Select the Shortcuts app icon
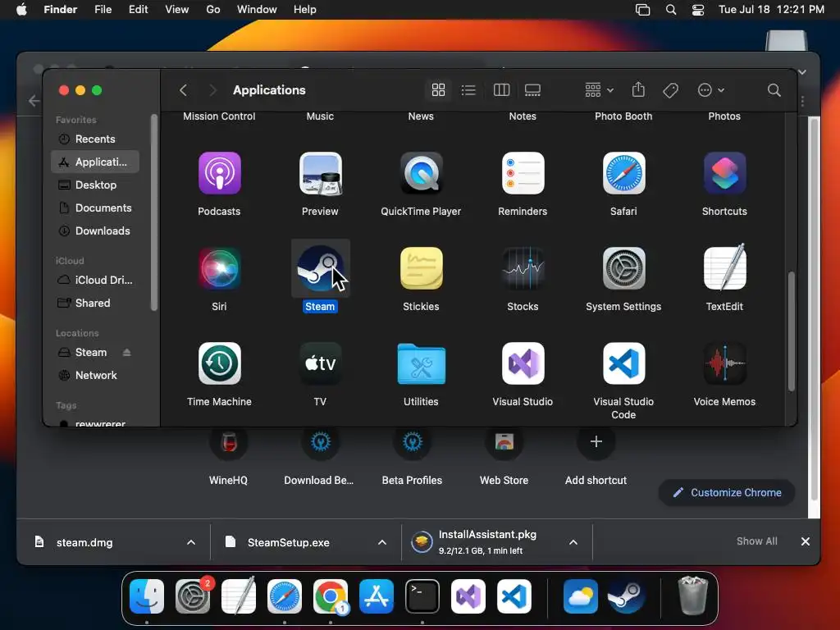 click(724, 173)
